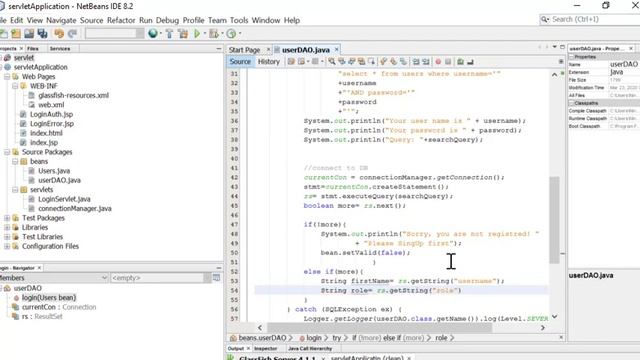
Task: Switch to History view of editor
Action: point(269,62)
